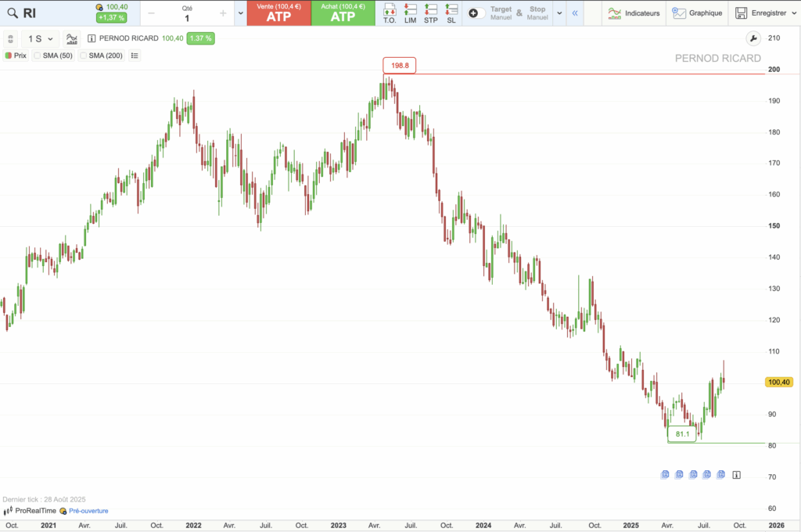Expand the Enregistrer dropdown arrow
Screen dimensions: 801x532
tap(792, 13)
